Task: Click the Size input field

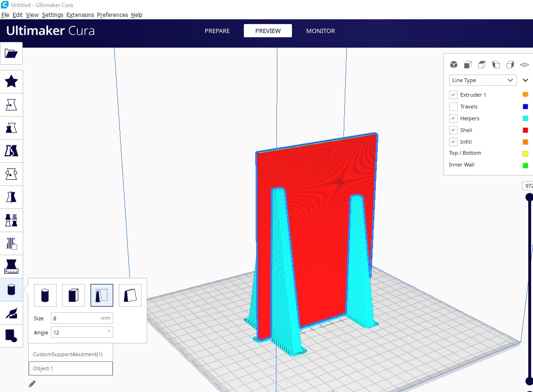Action: click(x=82, y=318)
